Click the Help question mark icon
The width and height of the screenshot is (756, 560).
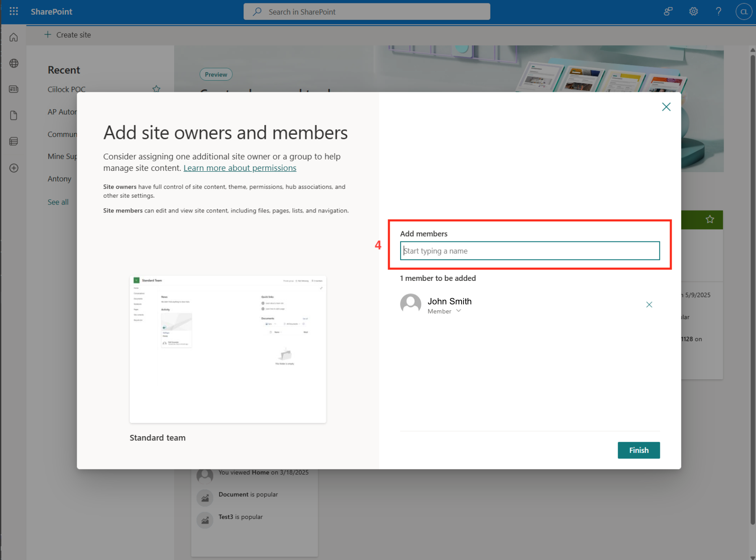718,11
